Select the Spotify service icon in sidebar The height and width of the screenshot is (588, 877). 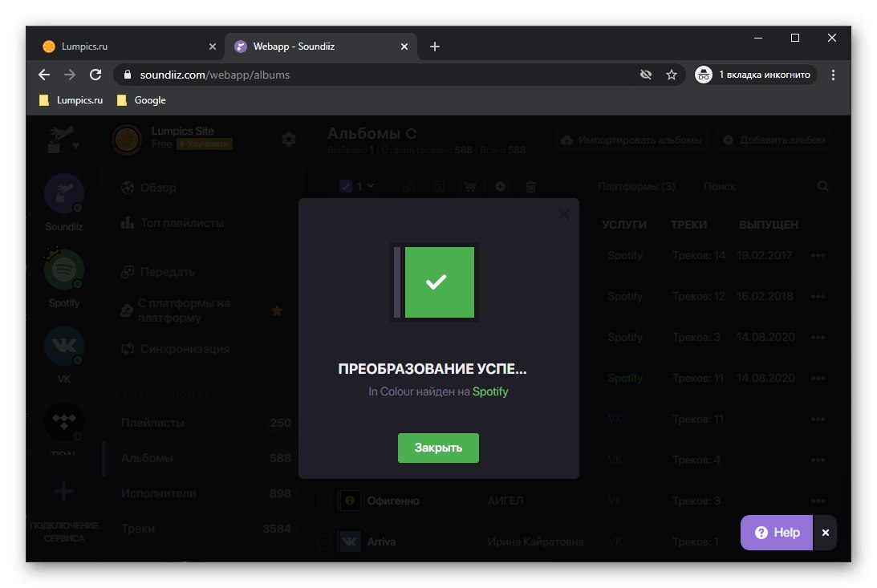pyautogui.click(x=63, y=270)
